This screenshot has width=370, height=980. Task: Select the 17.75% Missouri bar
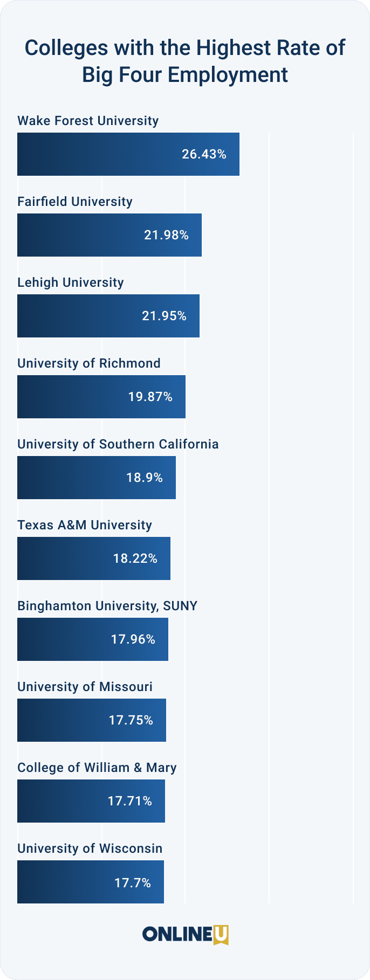[91, 720]
